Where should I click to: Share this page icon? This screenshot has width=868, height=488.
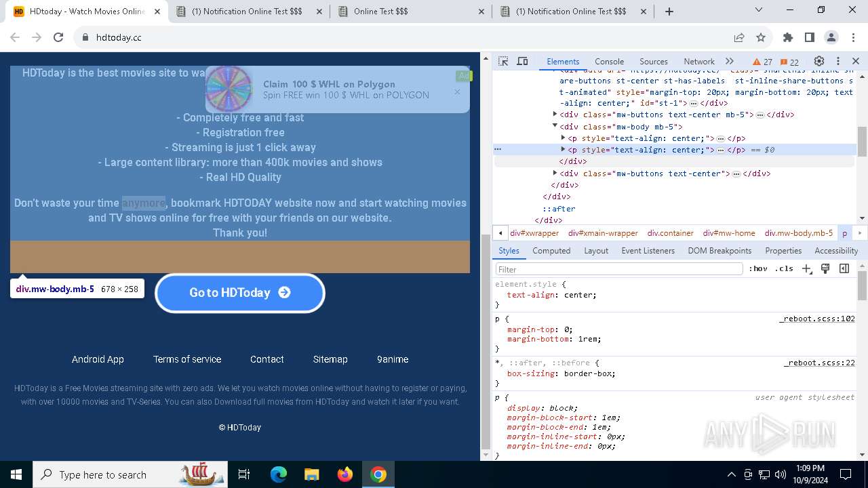pos(739,37)
